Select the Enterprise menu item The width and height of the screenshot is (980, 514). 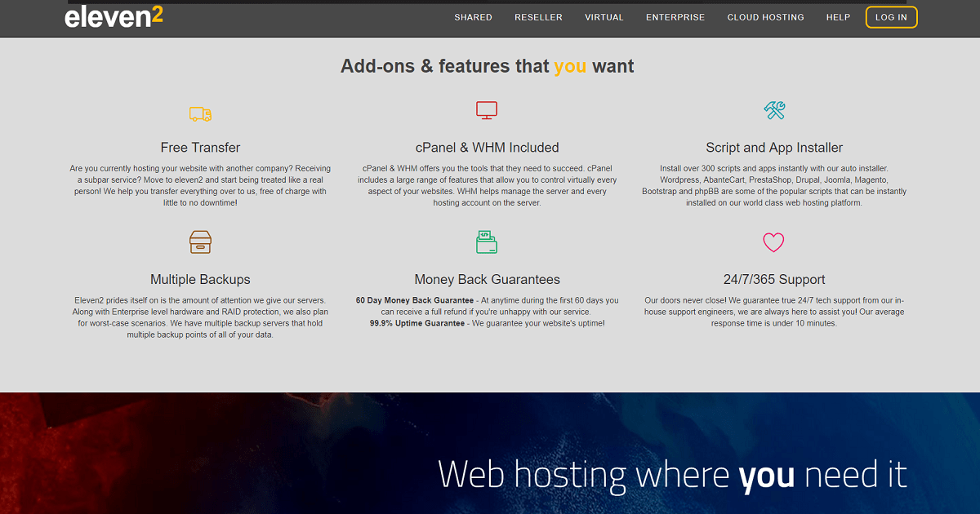pos(675,17)
